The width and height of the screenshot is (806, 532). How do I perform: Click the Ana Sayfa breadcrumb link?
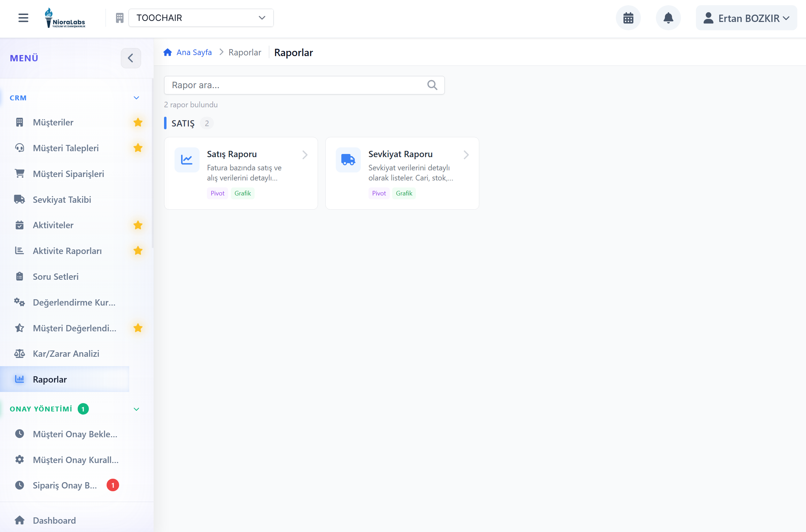coord(194,52)
